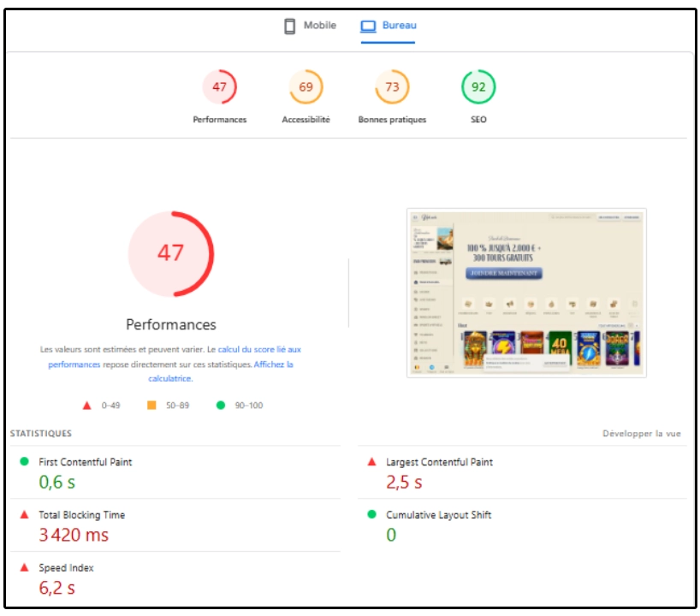The height and width of the screenshot is (616, 700).
Task: Select the Speed Index metric row
Action: click(66, 568)
